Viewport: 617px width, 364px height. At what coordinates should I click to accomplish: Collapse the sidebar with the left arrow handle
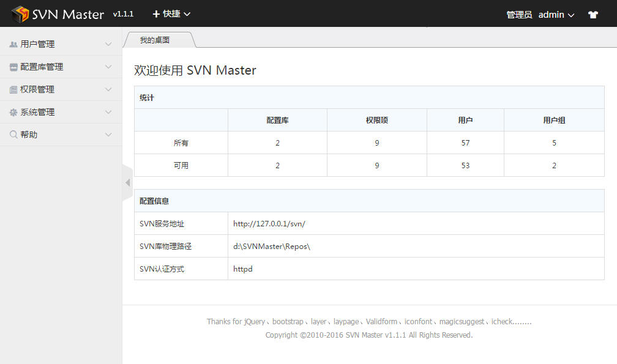pos(127,182)
